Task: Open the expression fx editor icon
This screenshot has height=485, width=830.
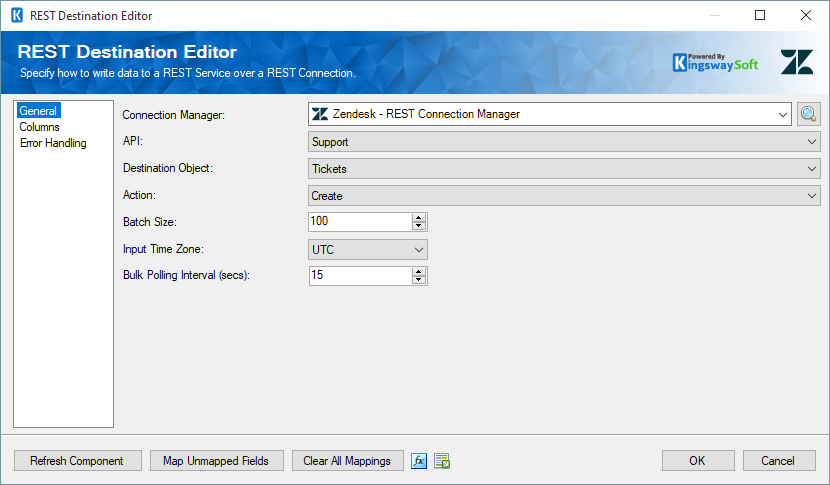Action: (x=419, y=461)
